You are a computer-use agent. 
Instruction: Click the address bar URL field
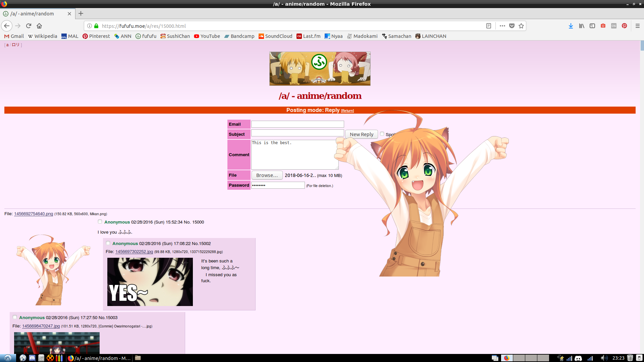coord(292,26)
